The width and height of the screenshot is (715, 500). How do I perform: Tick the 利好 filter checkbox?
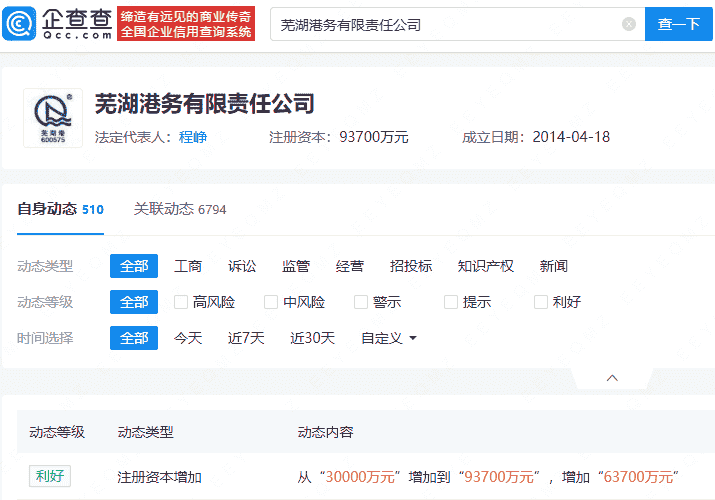(541, 302)
